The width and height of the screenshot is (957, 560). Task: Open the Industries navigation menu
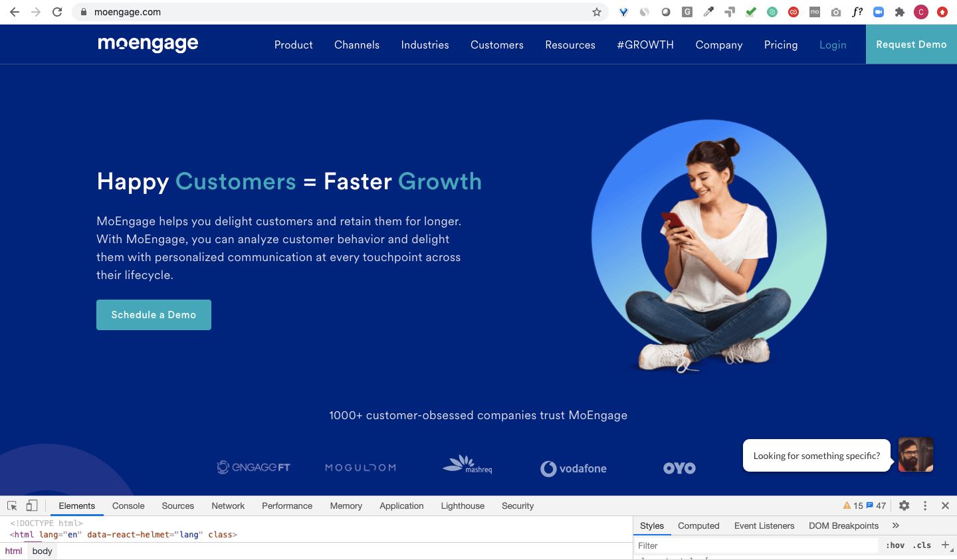[x=425, y=45]
